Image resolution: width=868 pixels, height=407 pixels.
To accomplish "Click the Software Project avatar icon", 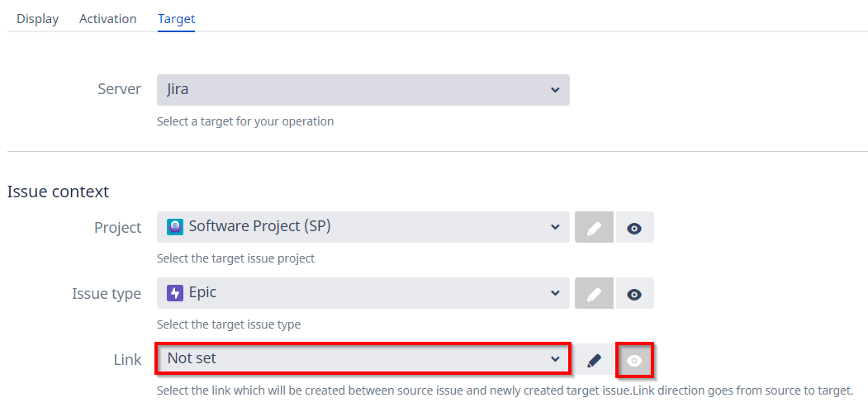I will pos(175,227).
